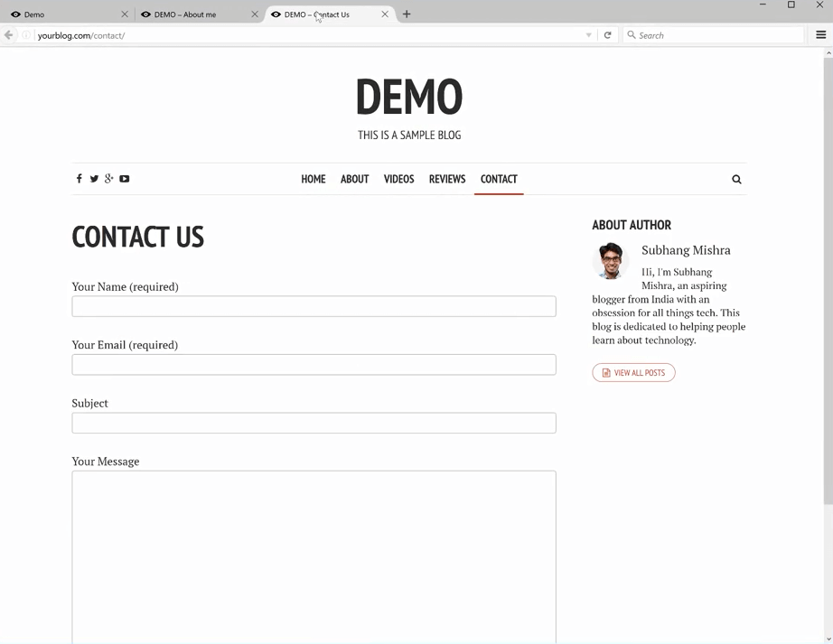Image resolution: width=833 pixels, height=644 pixels.
Task: Click the scrollbar up arrow
Action: [828, 52]
